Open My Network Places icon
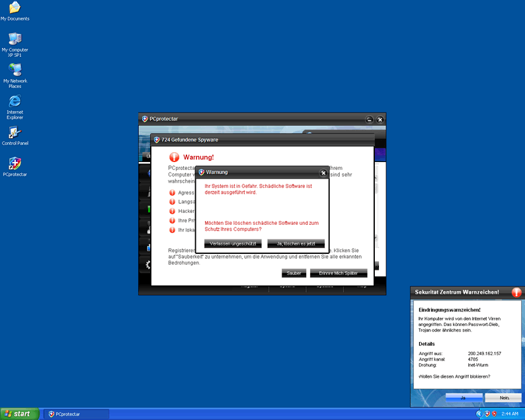Image resolution: width=525 pixels, height=420 pixels. tap(15, 71)
